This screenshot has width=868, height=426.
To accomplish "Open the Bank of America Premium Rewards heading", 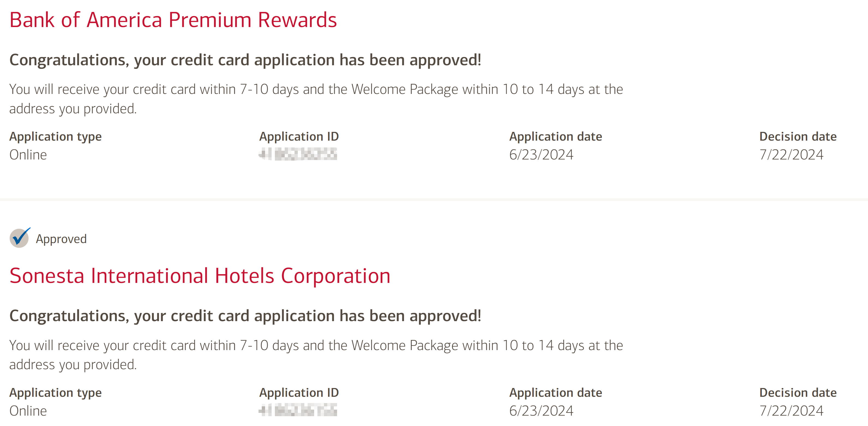I will (173, 20).
